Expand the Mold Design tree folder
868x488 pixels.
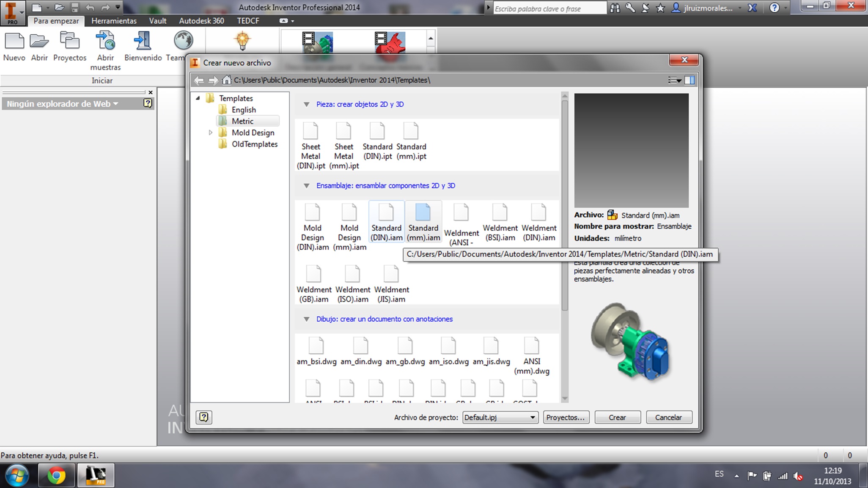[x=210, y=132]
